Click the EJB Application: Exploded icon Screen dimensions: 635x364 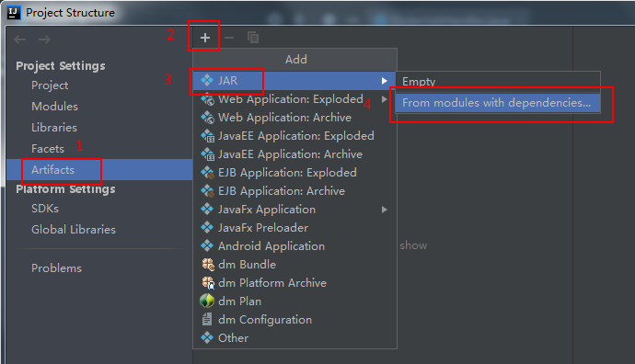207,173
